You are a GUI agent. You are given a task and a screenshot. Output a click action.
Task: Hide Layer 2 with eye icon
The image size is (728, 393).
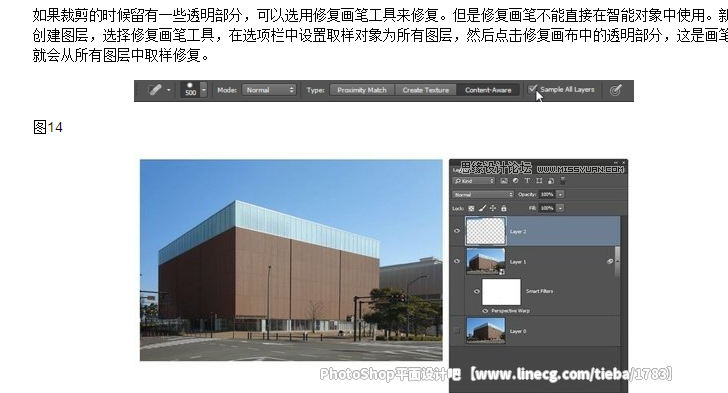457,231
